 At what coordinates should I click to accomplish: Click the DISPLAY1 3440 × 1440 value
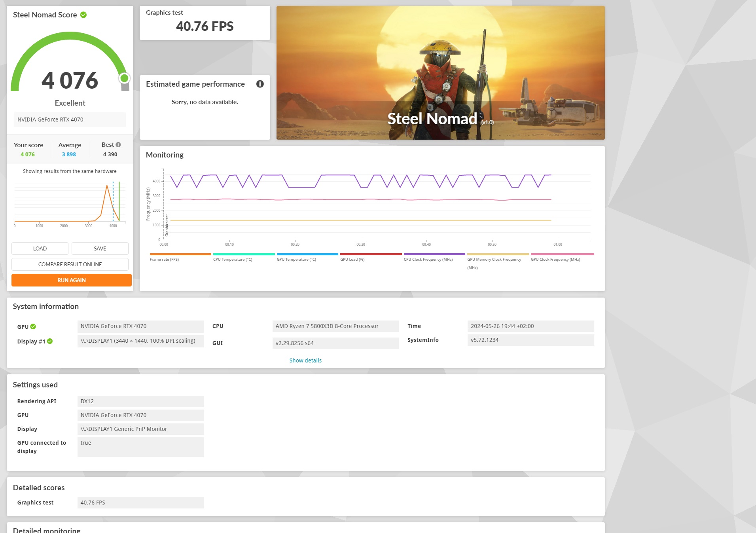coord(140,341)
